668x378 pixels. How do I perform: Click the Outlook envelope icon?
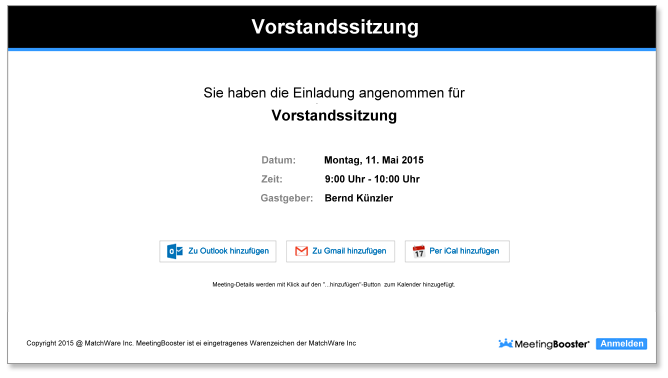[175, 251]
